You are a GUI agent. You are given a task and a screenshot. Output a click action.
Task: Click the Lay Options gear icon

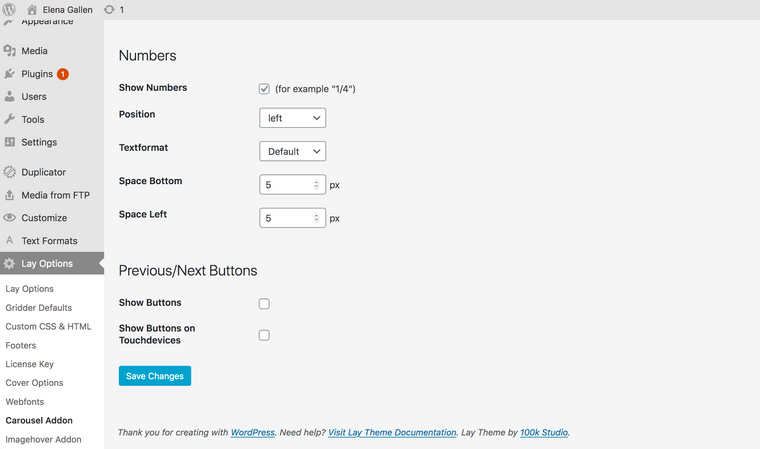click(x=10, y=264)
